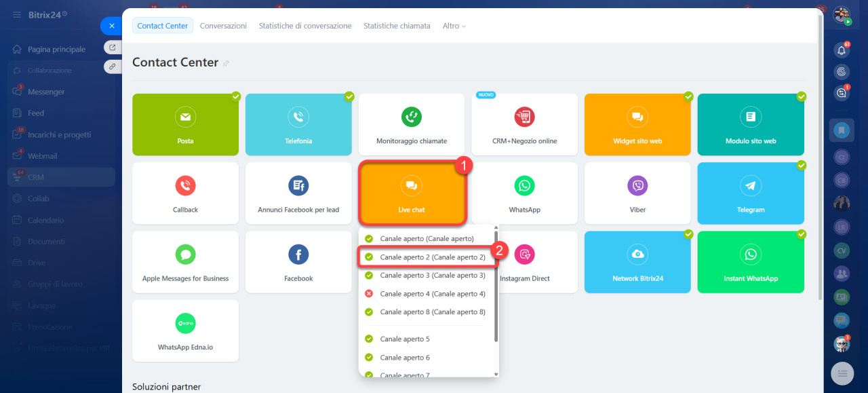
Task: Open Apple Messages for Business tile
Action: coord(185,262)
